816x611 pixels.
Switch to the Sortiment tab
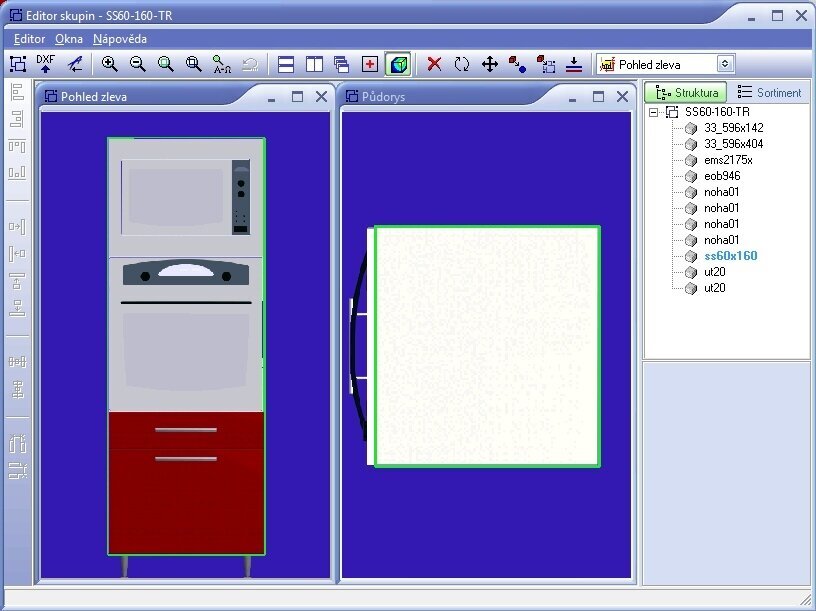(769, 93)
